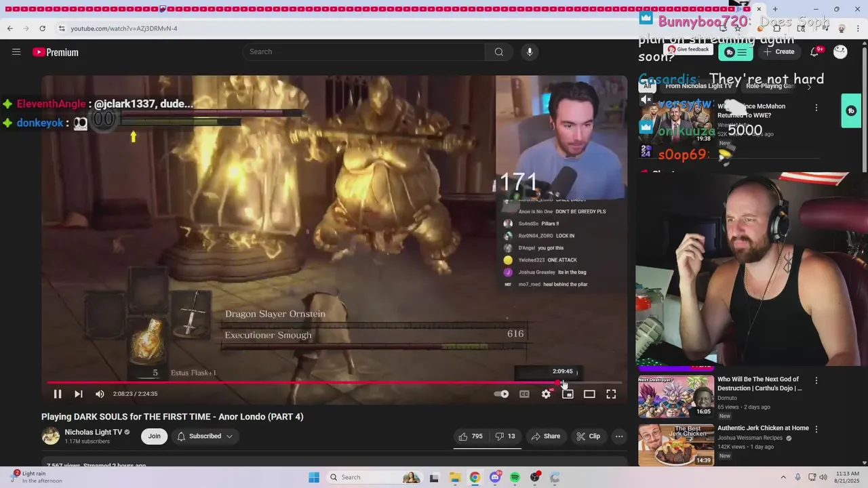This screenshot has width=868, height=488.
Task: Open more actions ellipsis beside Clip
Action: (619, 436)
